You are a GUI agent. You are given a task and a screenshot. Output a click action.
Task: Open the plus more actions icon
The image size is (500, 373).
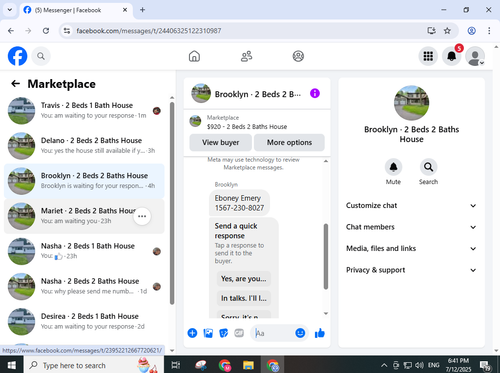[192, 333]
